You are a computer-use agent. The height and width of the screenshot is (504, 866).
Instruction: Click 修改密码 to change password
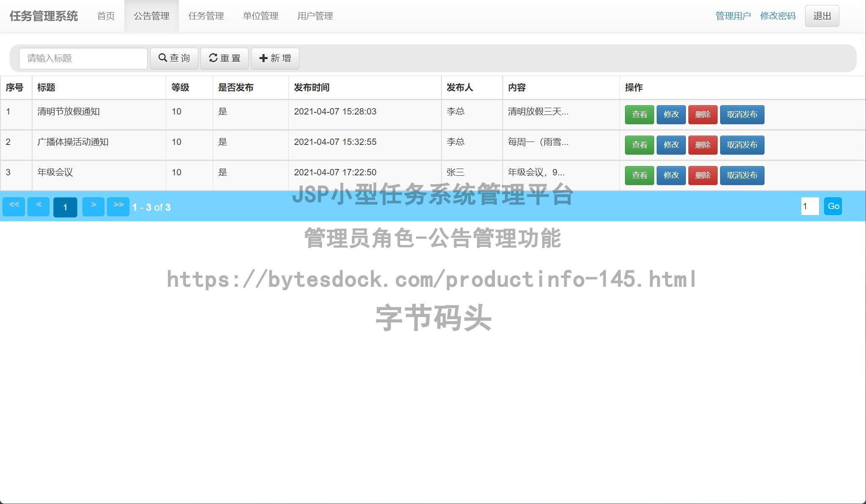click(x=777, y=16)
